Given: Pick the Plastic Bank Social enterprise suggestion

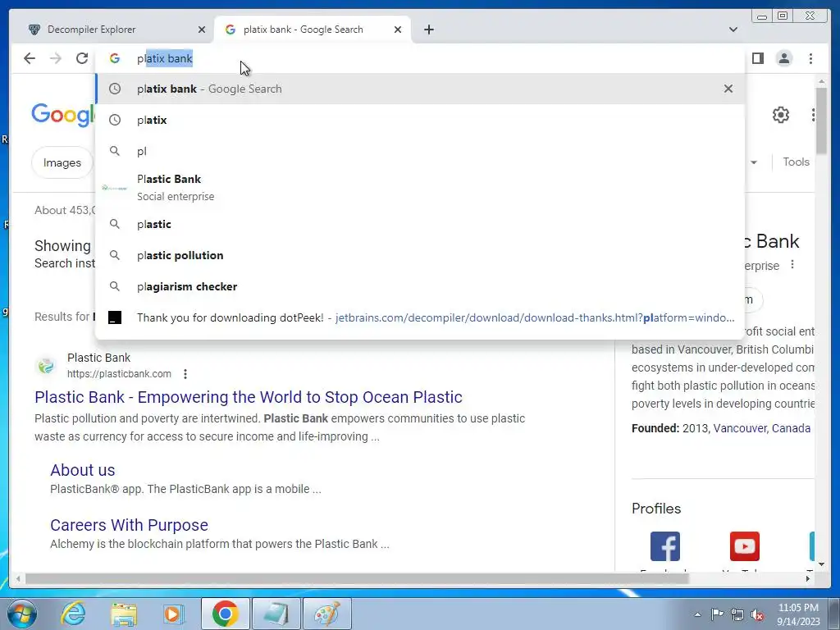Looking at the screenshot, I should click(419, 188).
